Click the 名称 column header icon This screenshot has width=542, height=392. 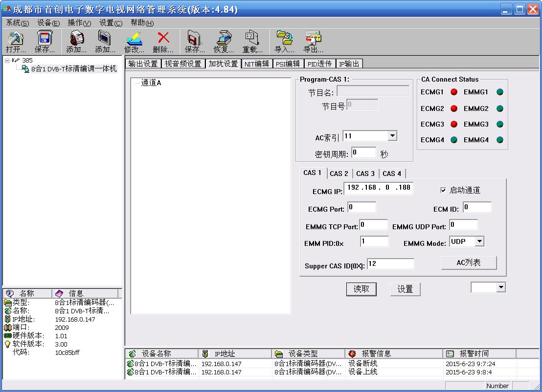tap(10, 293)
